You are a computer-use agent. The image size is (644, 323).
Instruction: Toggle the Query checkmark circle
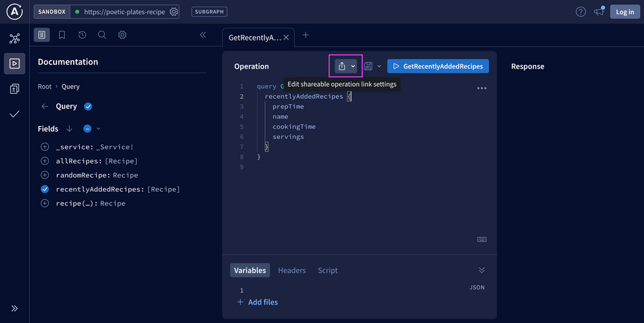coord(88,106)
